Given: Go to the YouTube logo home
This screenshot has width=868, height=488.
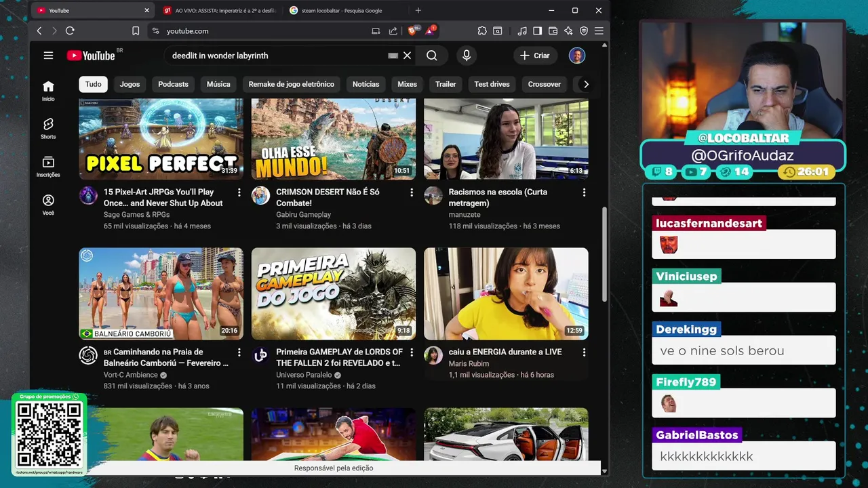Looking at the screenshot, I should [91, 56].
